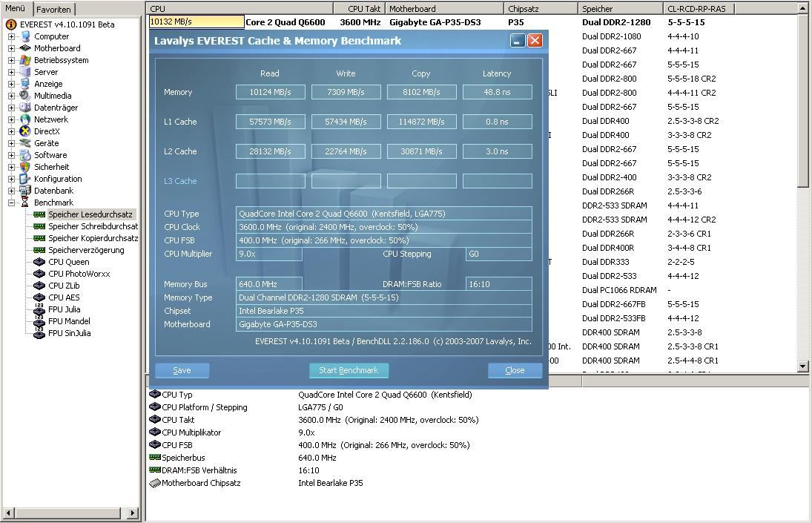Viewport: 812px width, 523px height.
Task: Click the Sicherheit shield icon
Action: 25,167
